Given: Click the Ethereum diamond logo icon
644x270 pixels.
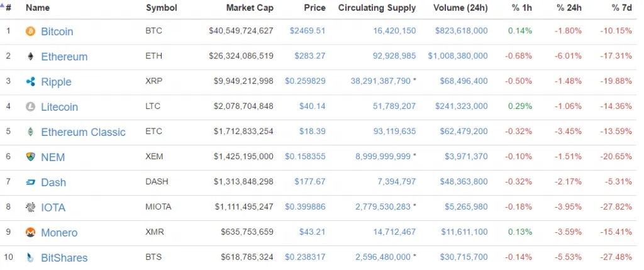Looking at the screenshot, I should pyautogui.click(x=30, y=56).
